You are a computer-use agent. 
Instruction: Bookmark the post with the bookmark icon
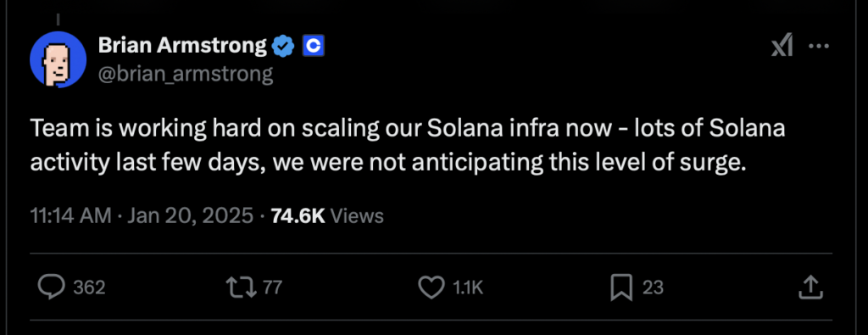point(621,288)
